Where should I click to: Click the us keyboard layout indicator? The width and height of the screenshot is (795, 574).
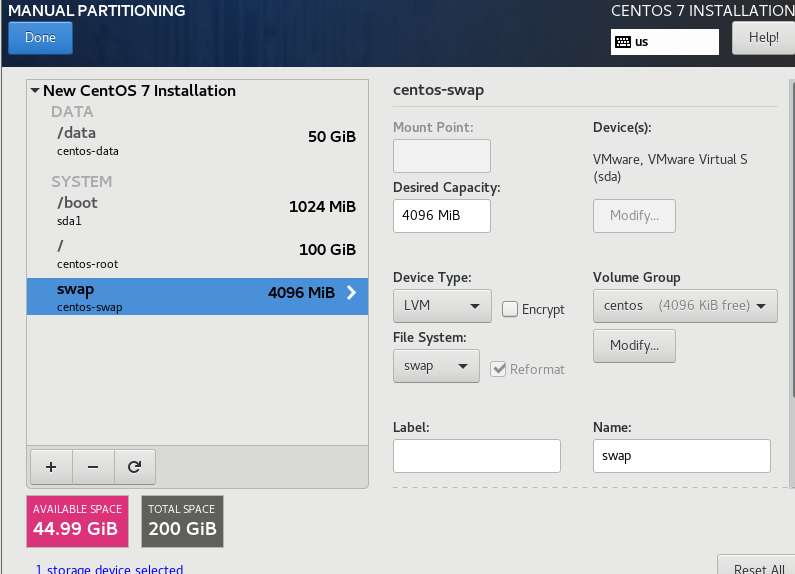pos(665,42)
